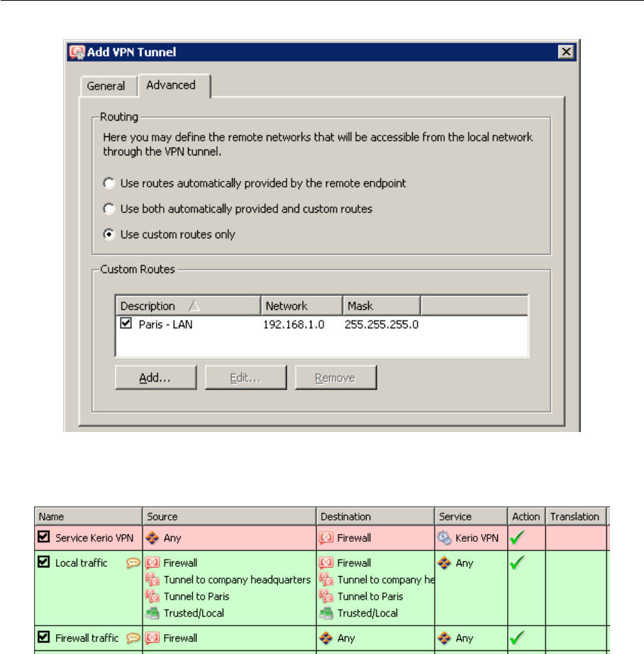The image size is (644, 654).
Task: Click Trusted/Local destination icon in Local traffic
Action: coord(326,613)
